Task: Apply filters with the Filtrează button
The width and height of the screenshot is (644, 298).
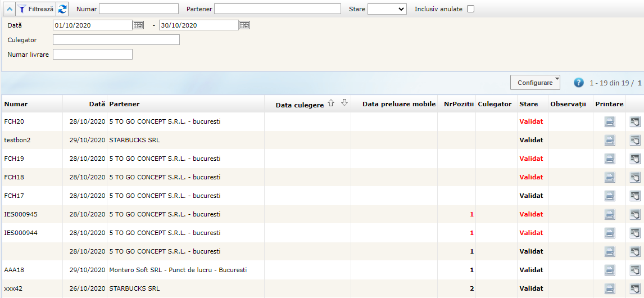Action: [x=35, y=9]
